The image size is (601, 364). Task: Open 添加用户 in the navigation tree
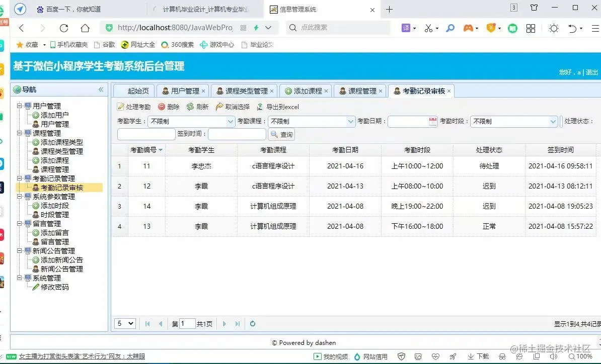point(54,115)
